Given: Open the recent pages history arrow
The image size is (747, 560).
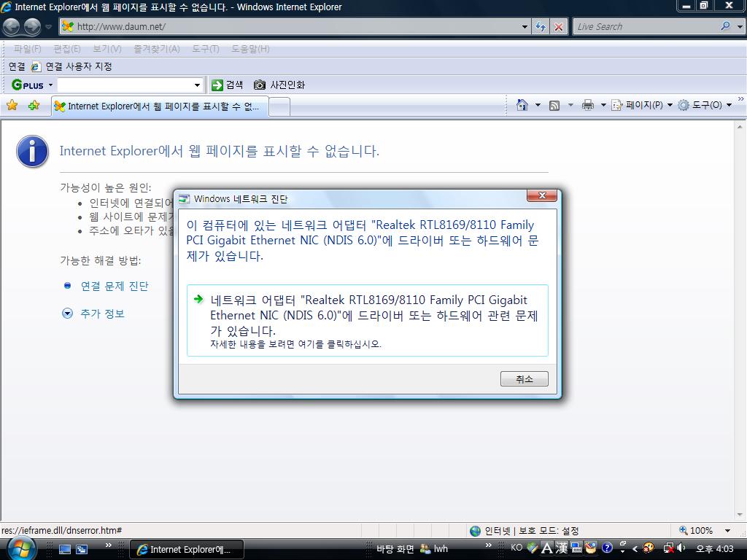Looking at the screenshot, I should [x=48, y=27].
